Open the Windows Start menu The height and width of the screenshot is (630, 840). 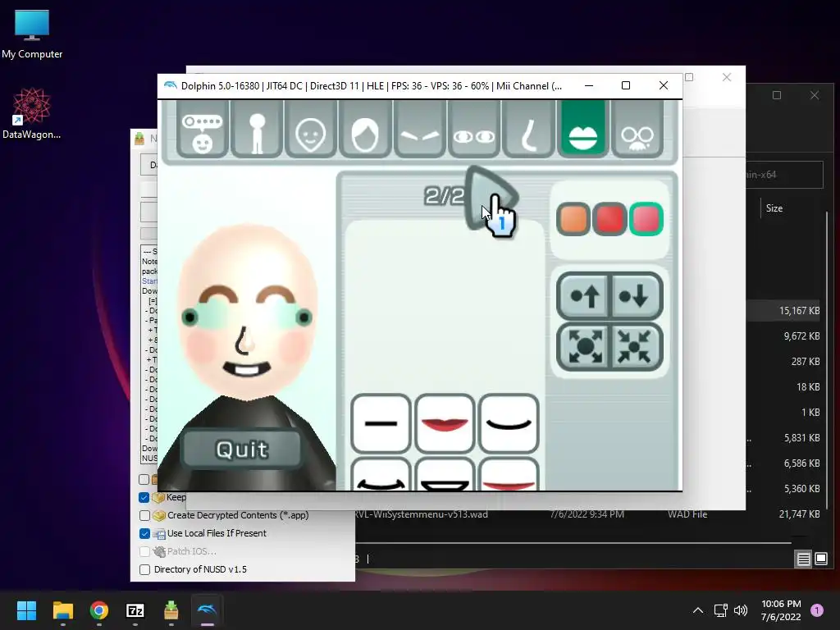click(26, 610)
